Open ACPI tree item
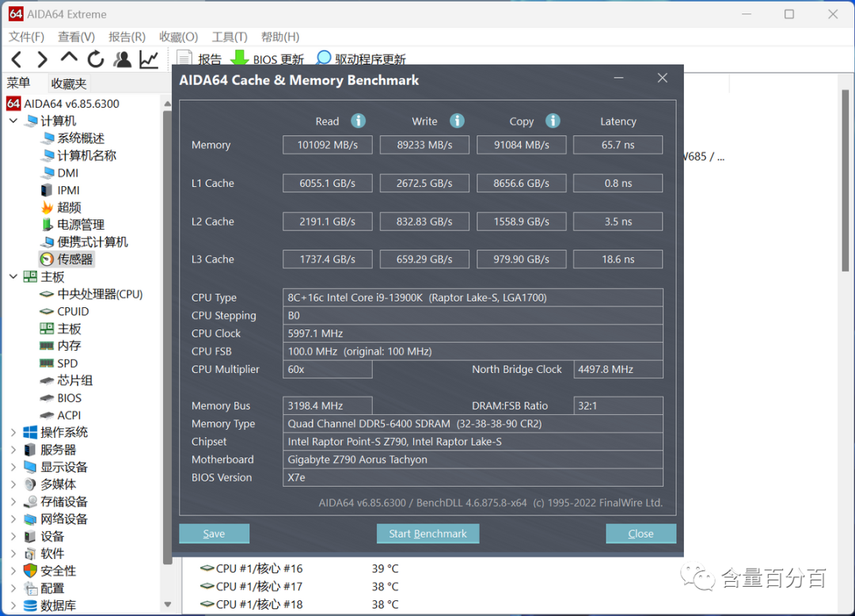Viewport: 855px width, 616px height. 60,416
